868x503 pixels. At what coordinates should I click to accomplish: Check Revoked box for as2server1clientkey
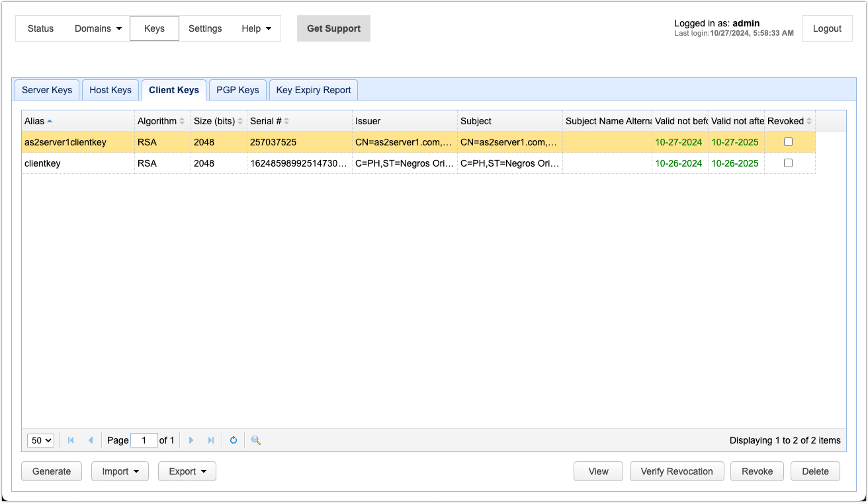(788, 142)
